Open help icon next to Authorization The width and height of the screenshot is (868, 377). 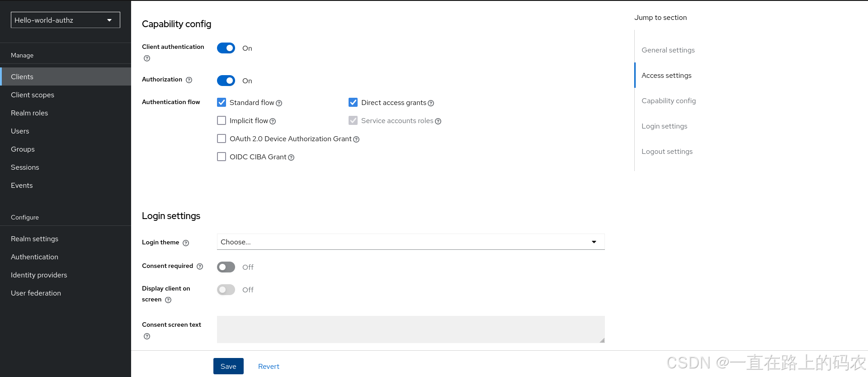pos(189,80)
